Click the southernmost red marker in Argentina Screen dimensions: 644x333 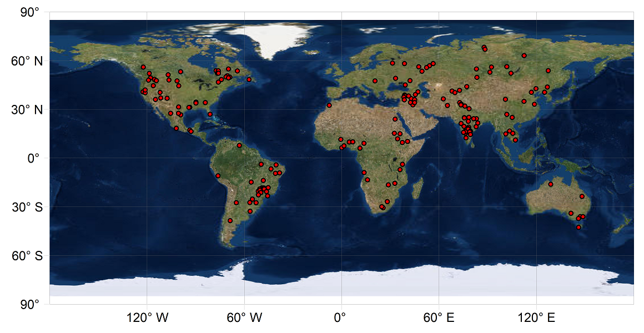click(230, 220)
